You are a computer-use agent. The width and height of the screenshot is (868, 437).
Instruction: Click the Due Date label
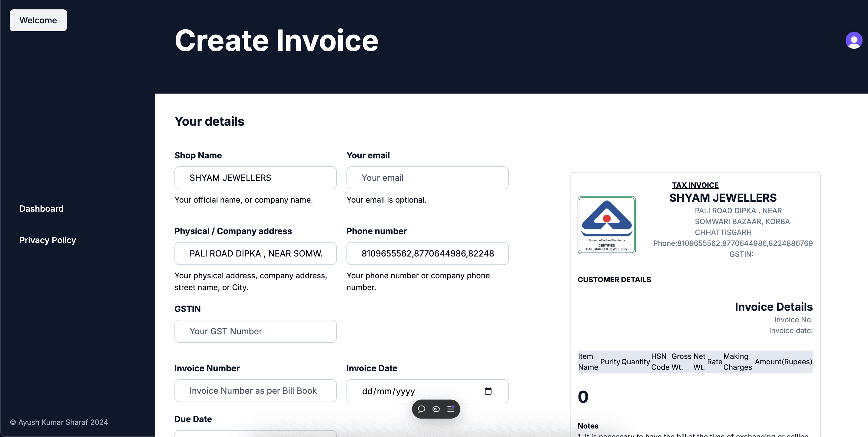tap(193, 419)
